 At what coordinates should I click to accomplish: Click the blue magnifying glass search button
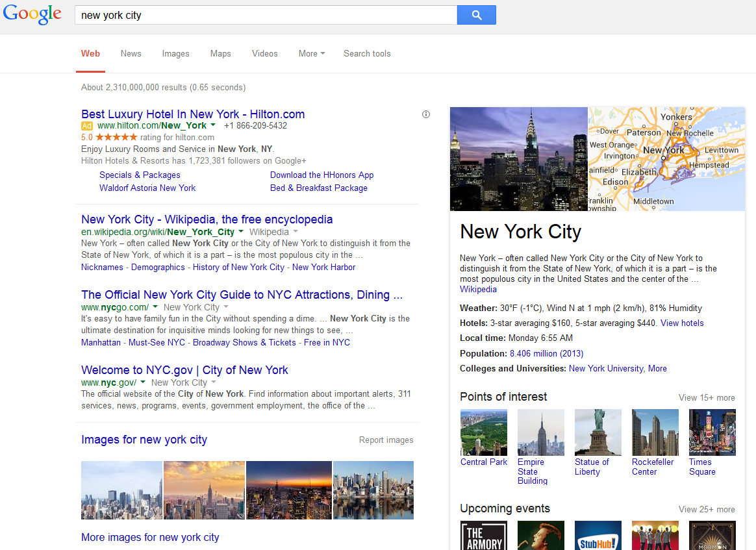coord(476,15)
